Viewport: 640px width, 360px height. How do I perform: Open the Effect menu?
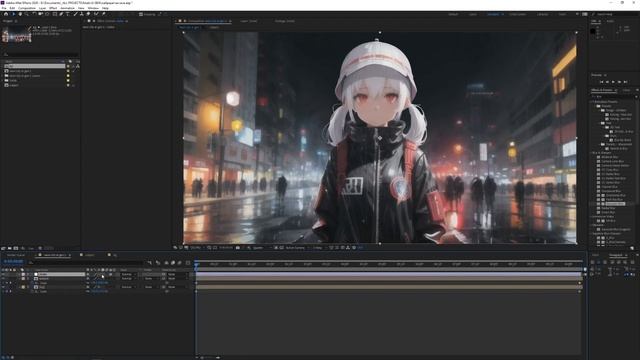click(x=53, y=8)
